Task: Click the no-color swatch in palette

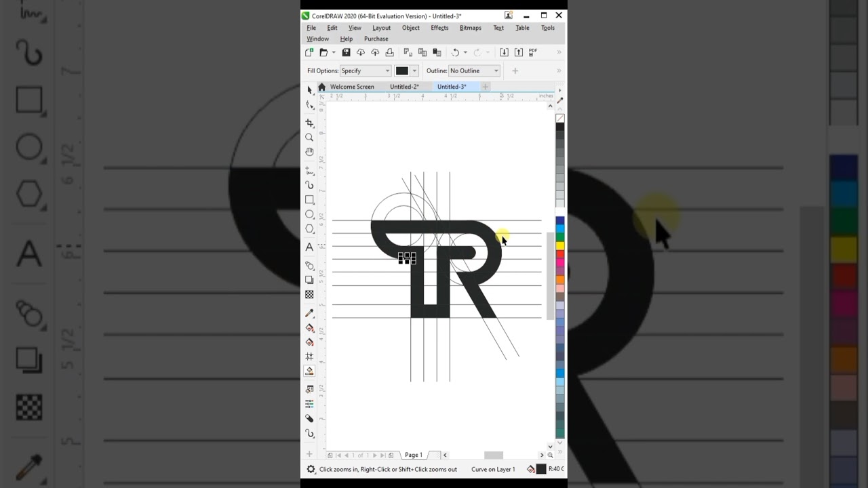Action: (560, 118)
